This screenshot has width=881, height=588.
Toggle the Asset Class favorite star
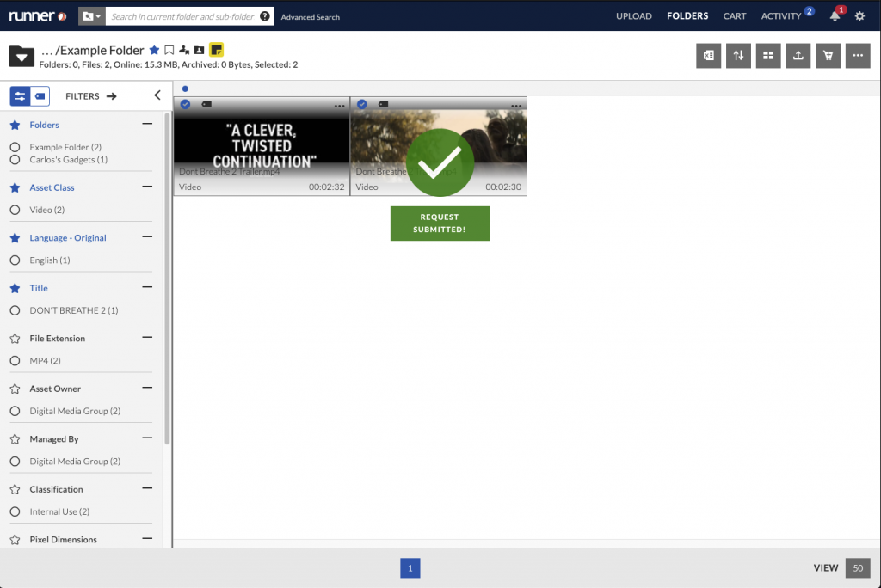coord(15,187)
